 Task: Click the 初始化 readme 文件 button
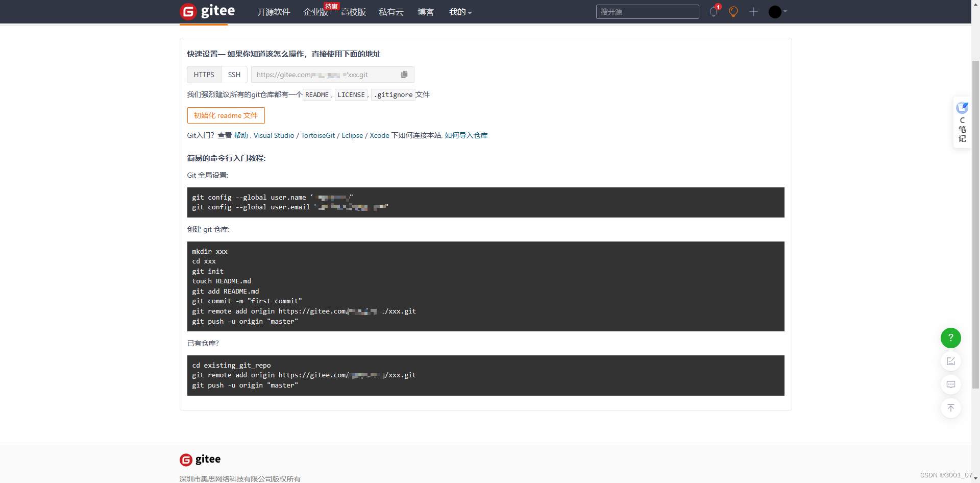pos(226,115)
